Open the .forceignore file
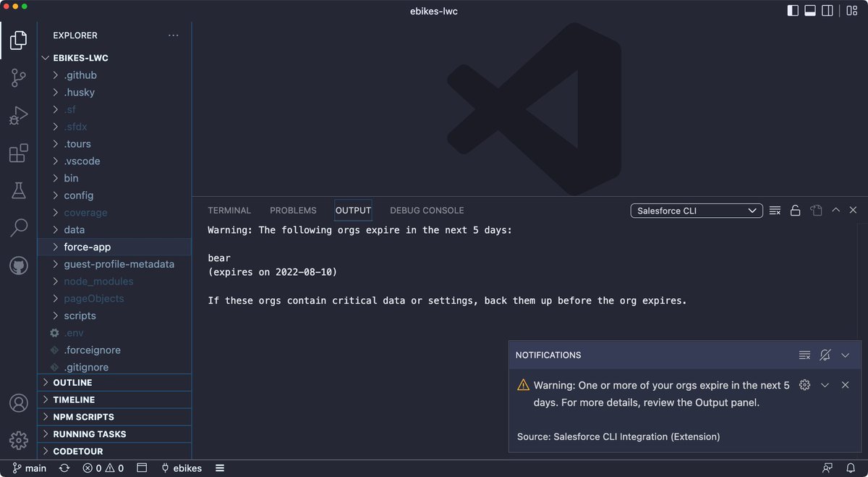The image size is (868, 477). click(114, 350)
